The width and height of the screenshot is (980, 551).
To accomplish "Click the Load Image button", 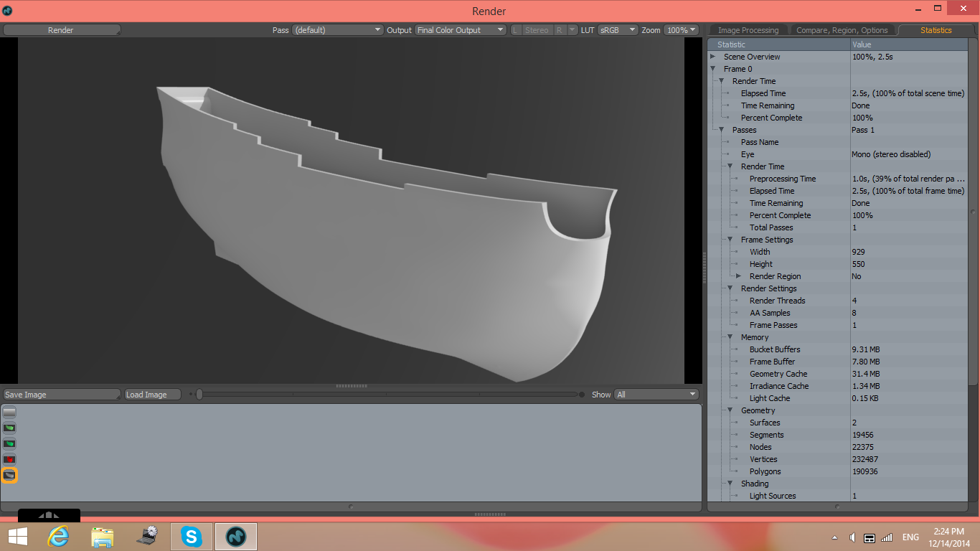I will (152, 395).
